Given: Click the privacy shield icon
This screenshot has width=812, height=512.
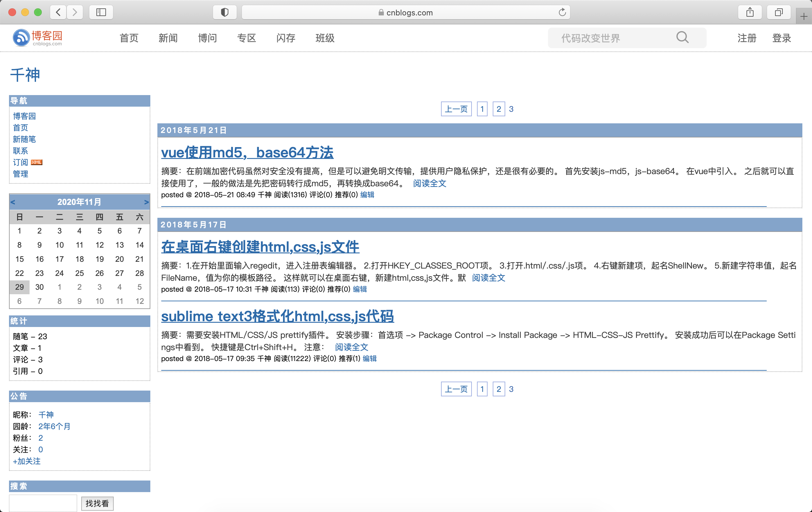Looking at the screenshot, I should tap(225, 13).
